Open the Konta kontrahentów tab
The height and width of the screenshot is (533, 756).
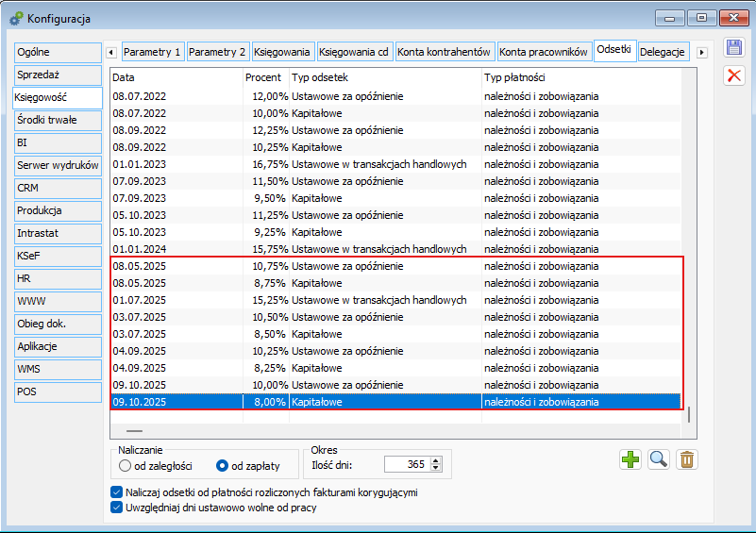(444, 52)
